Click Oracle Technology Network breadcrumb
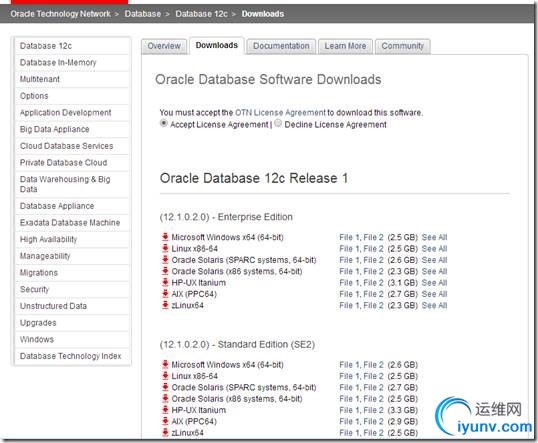Viewport: 538px width, 443px height. [x=60, y=14]
